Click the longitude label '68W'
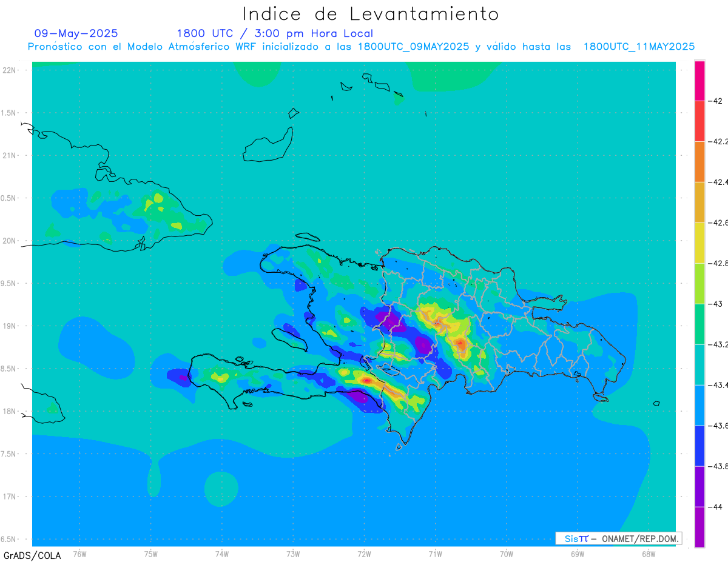Viewport: 728px width, 562px height. pos(649,554)
